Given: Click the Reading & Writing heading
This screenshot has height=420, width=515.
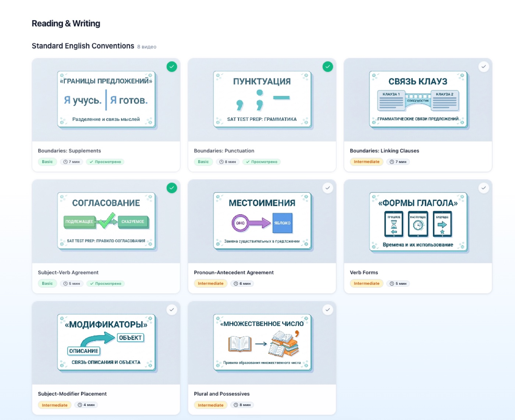Looking at the screenshot, I should 66,24.
